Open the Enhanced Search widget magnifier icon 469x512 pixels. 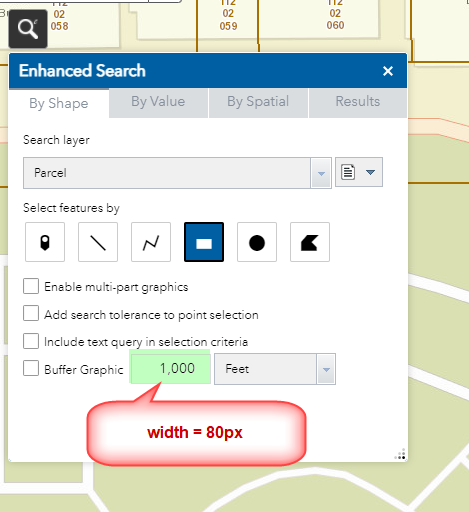pos(28,29)
